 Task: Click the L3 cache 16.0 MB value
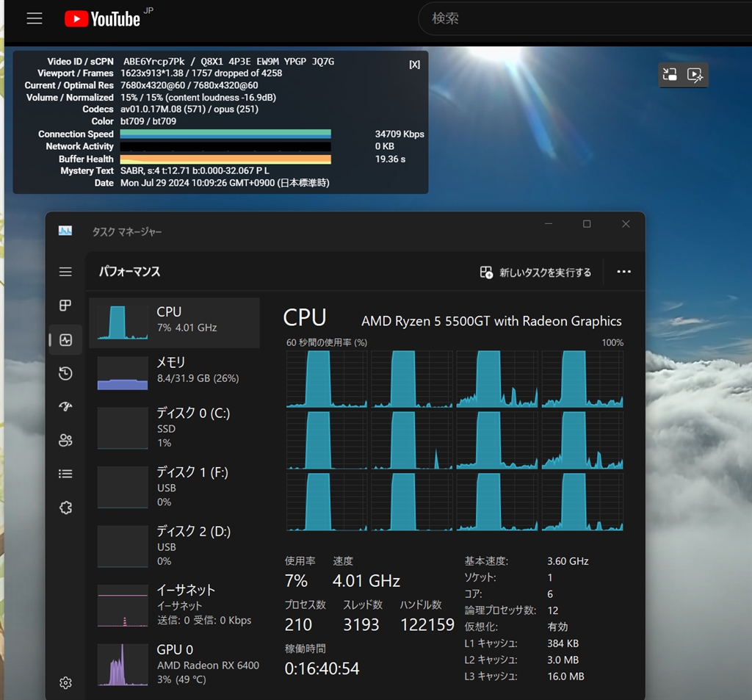pyautogui.click(x=566, y=676)
